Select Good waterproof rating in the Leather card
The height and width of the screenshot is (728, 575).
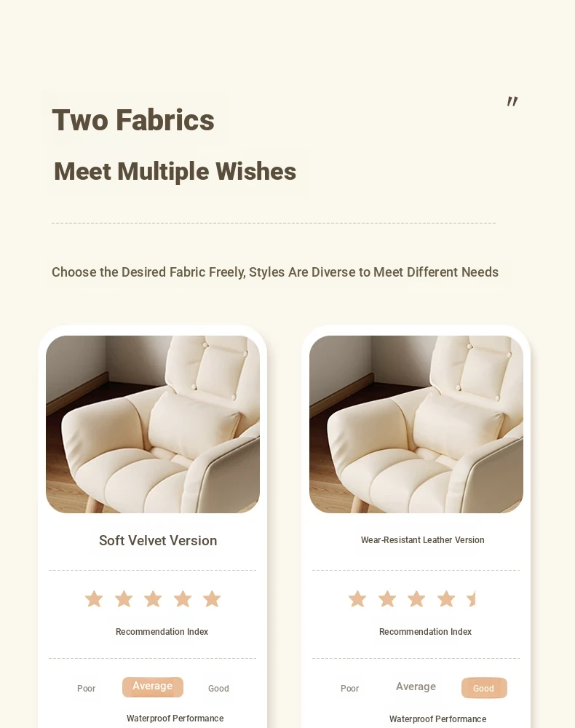[x=484, y=688]
